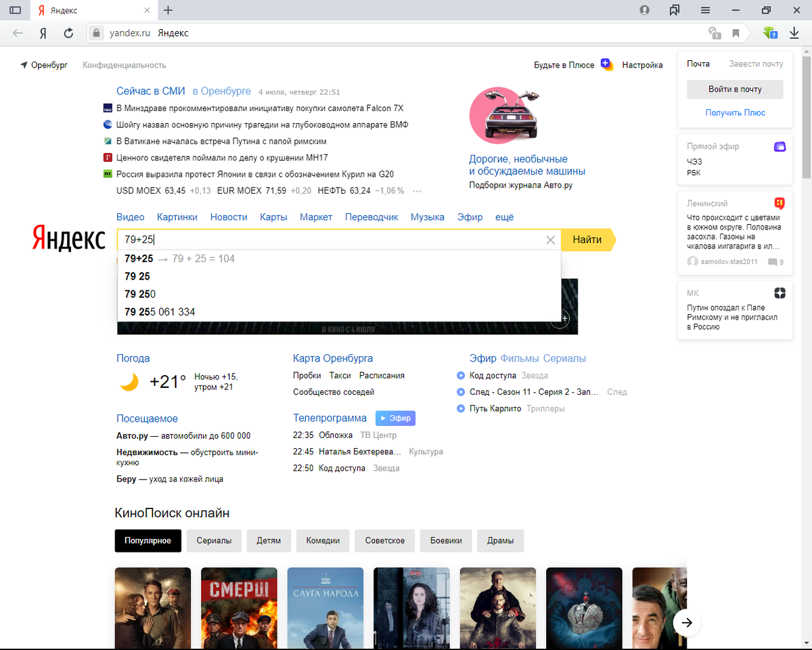Select the Комедии KinoPoisk tab
812x650 pixels.
[323, 540]
